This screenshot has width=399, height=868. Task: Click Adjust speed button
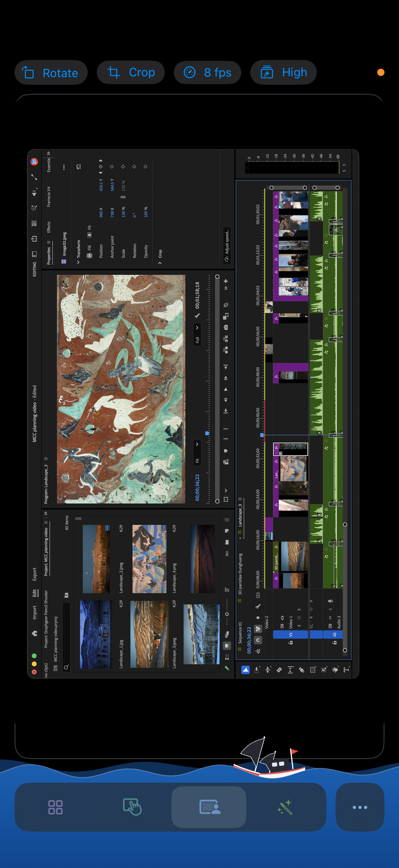[227, 246]
